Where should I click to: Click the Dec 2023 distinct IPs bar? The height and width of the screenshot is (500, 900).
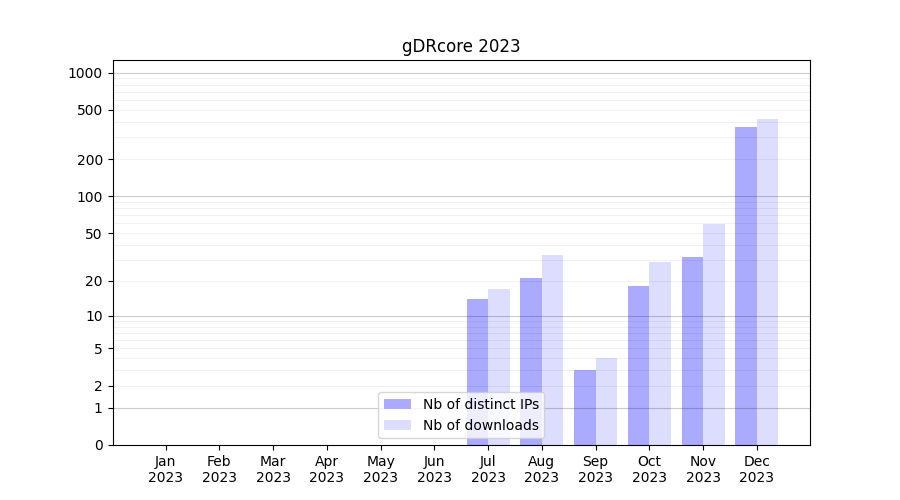click(746, 285)
